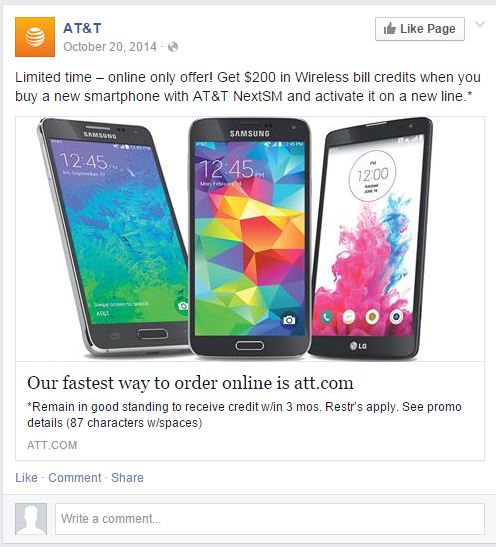Share the AT&T post
Screen dimensions: 496x547
coord(127,478)
